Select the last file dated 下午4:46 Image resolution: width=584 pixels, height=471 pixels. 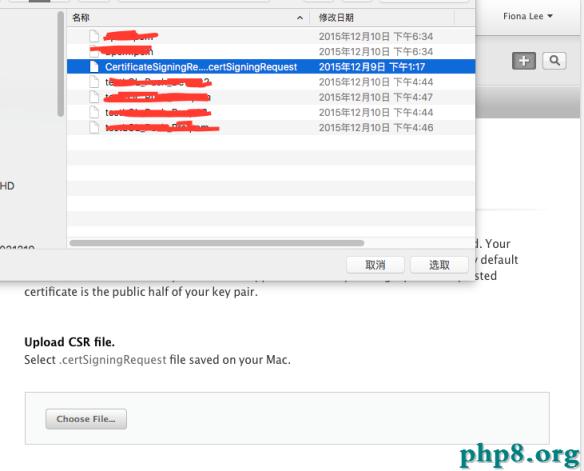[x=271, y=127]
